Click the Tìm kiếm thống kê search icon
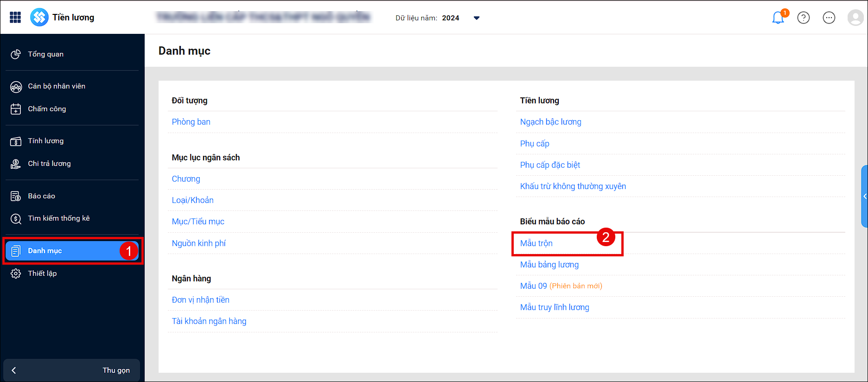The height and width of the screenshot is (382, 868). [16, 218]
